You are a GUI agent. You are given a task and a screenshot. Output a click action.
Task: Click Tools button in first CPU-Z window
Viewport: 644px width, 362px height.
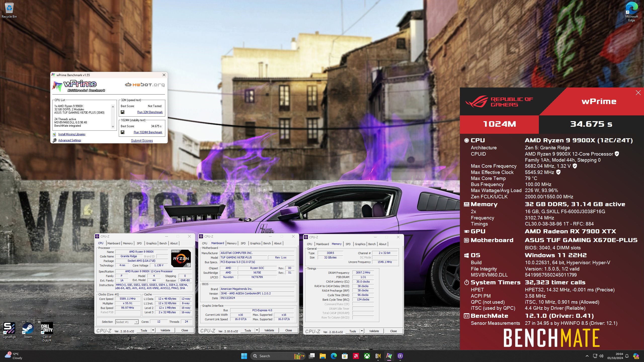tap(144, 330)
